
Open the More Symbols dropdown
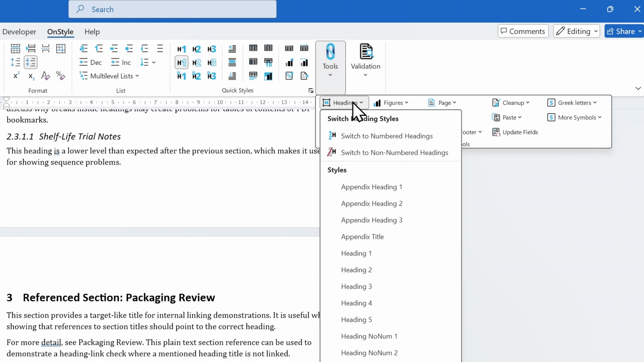tap(574, 117)
